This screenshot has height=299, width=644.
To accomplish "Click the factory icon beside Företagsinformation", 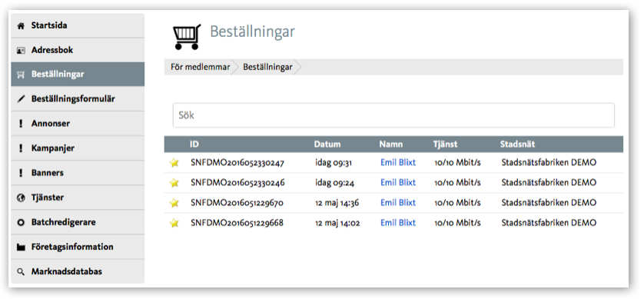I will pyautogui.click(x=21, y=248).
